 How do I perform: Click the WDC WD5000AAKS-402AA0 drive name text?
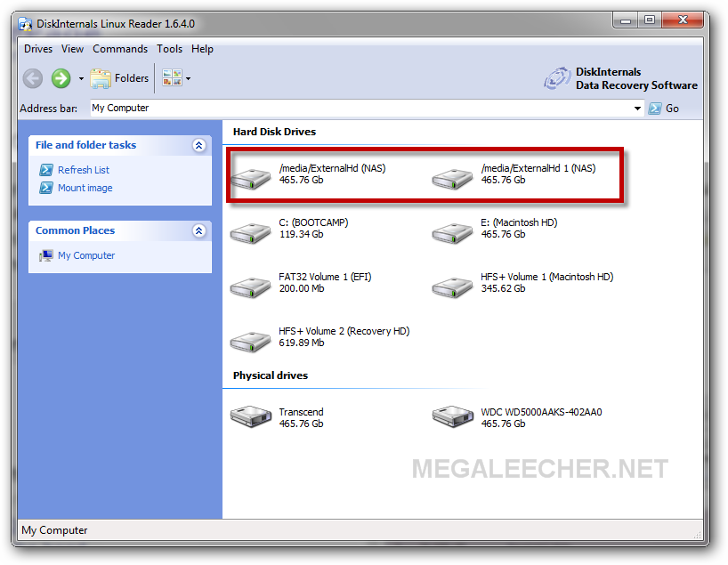point(541,412)
